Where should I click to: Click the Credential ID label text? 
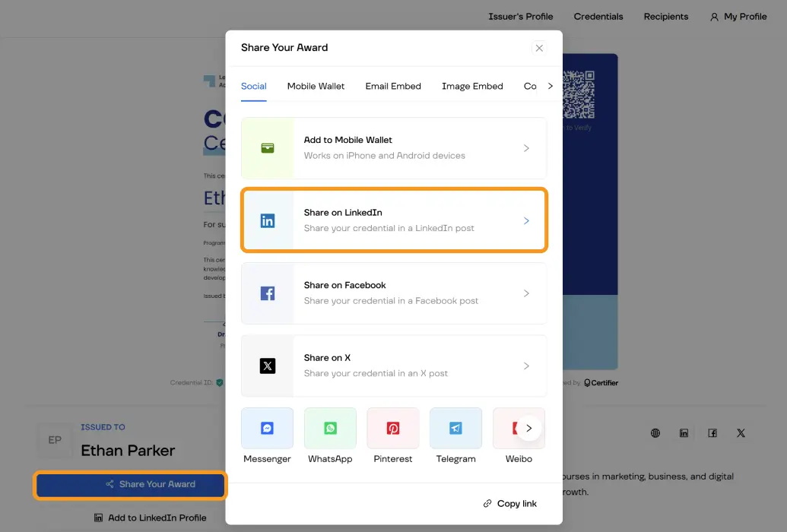tap(191, 383)
